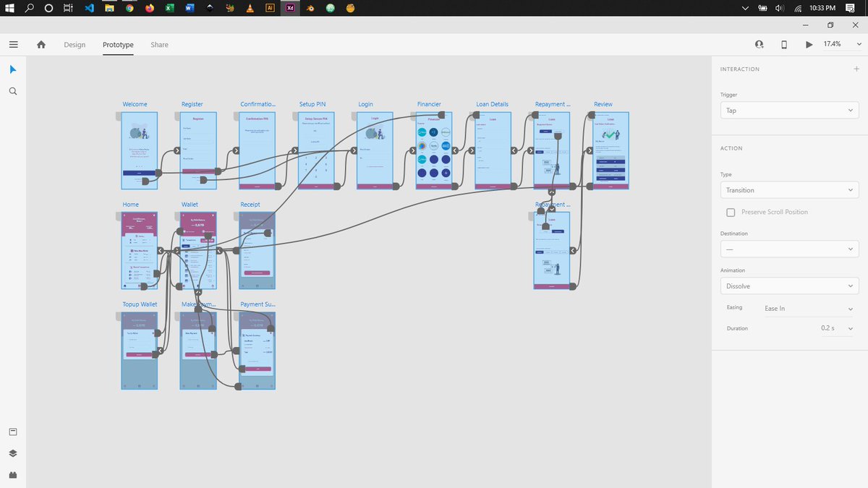The width and height of the screenshot is (868, 488).
Task: Click the Topup Wallet artboard thumbnail
Action: pos(139,351)
